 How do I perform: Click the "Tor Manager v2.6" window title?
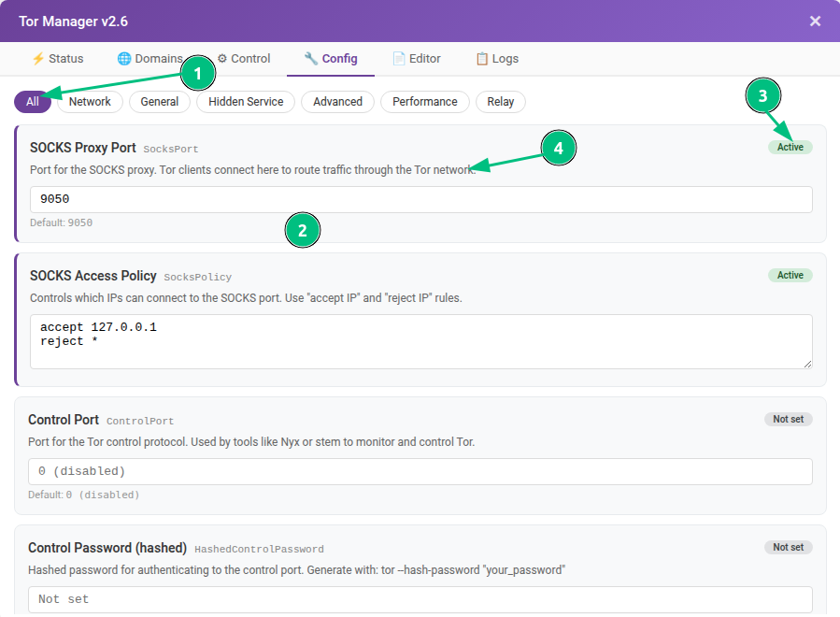[x=74, y=22]
